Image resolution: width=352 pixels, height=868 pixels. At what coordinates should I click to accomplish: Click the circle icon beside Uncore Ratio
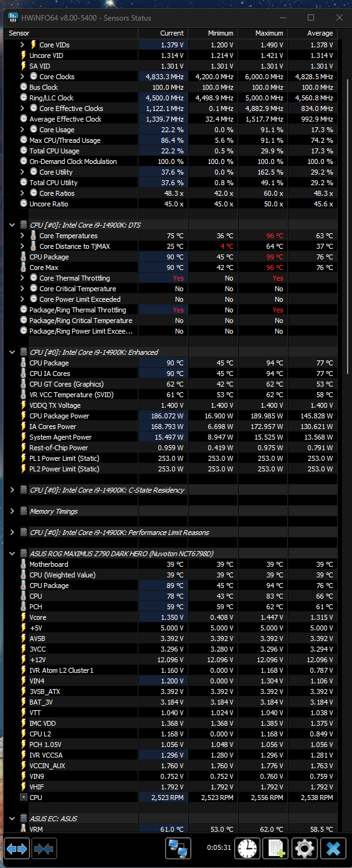(x=24, y=204)
